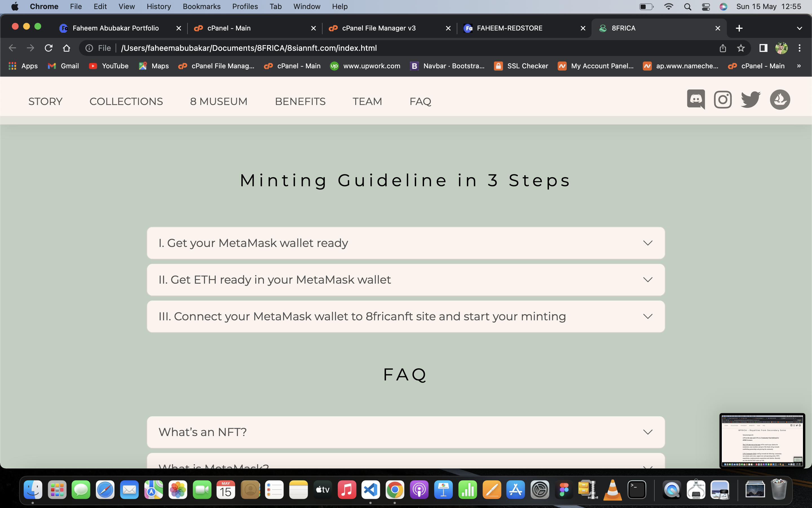Open Trash in the dock
Viewport: 812px width, 508px height.
point(779,490)
